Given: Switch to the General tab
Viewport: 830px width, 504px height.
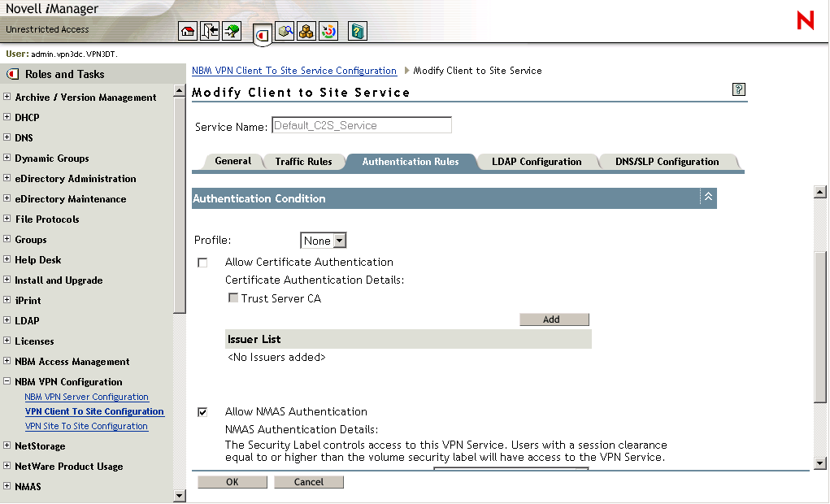Looking at the screenshot, I should coord(233,161).
